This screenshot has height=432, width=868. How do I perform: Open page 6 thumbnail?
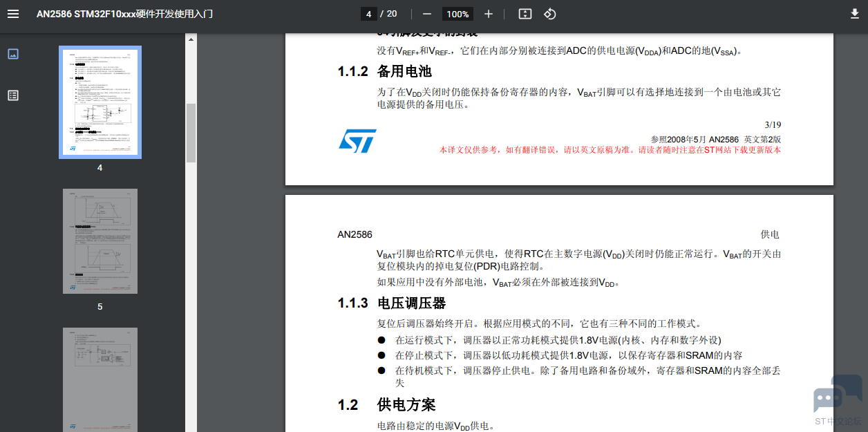click(100, 379)
